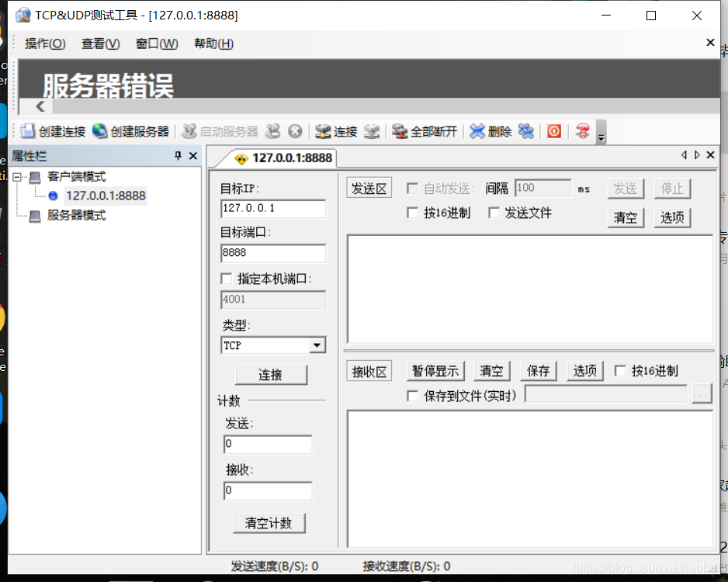The height and width of the screenshot is (582, 728).
Task: Open the 操作(O) menu
Action: pyautogui.click(x=45, y=43)
